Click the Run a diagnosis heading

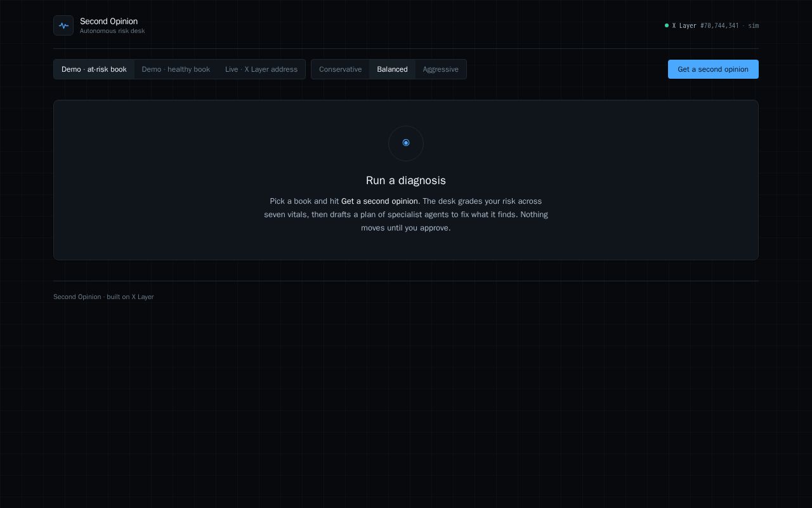click(406, 180)
